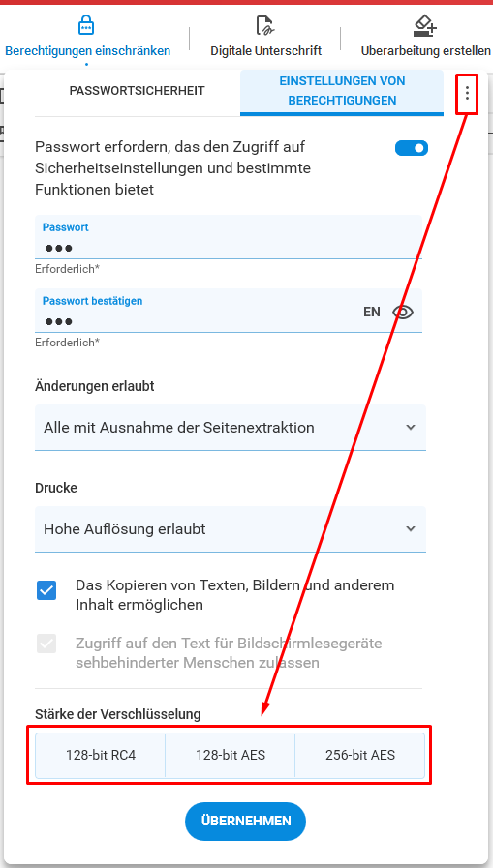Open the three-dot more options menu

(467, 93)
